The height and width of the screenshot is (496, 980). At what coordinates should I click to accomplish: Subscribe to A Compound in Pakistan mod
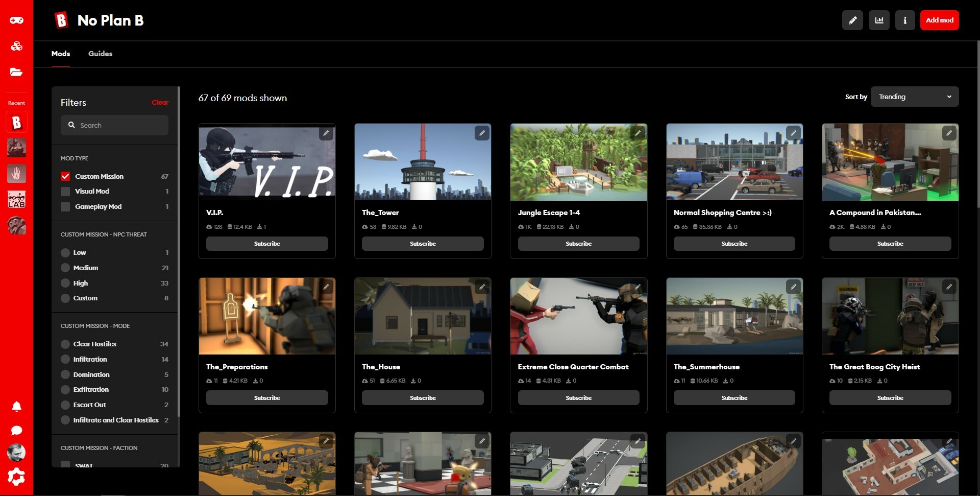click(x=890, y=244)
